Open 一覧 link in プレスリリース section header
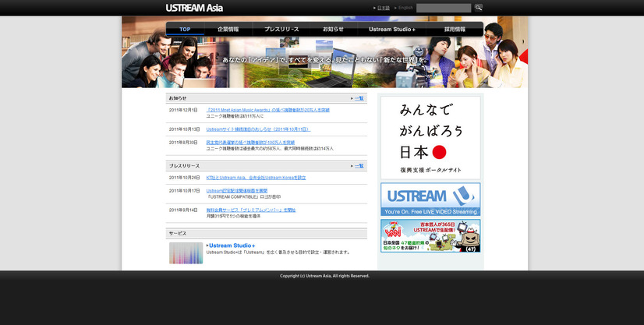644x325 pixels. [x=359, y=166]
